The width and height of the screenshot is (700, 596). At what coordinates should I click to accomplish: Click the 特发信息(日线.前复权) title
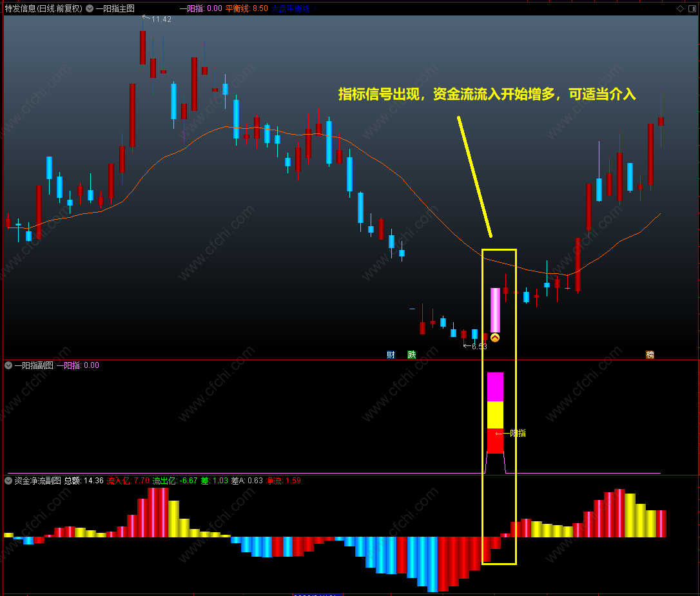[x=43, y=8]
